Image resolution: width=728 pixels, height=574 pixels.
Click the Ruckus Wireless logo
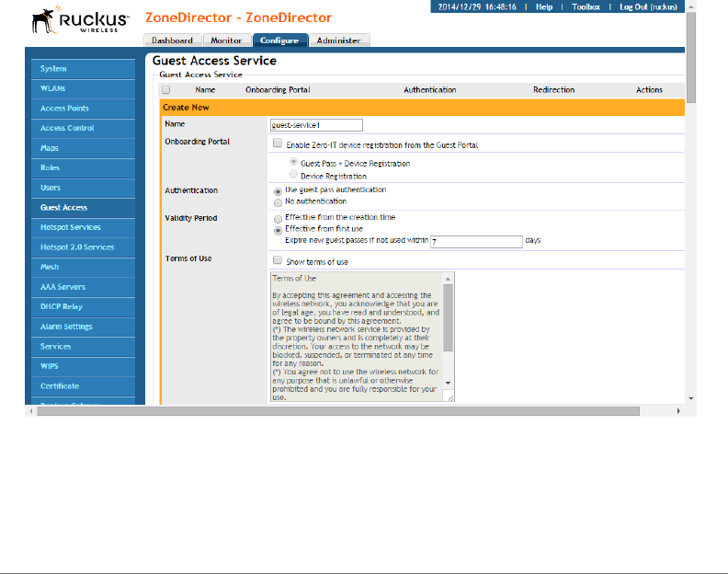point(80,20)
